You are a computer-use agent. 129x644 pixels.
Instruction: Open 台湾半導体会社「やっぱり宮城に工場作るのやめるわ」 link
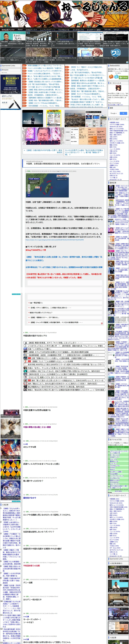pos(64,267)
